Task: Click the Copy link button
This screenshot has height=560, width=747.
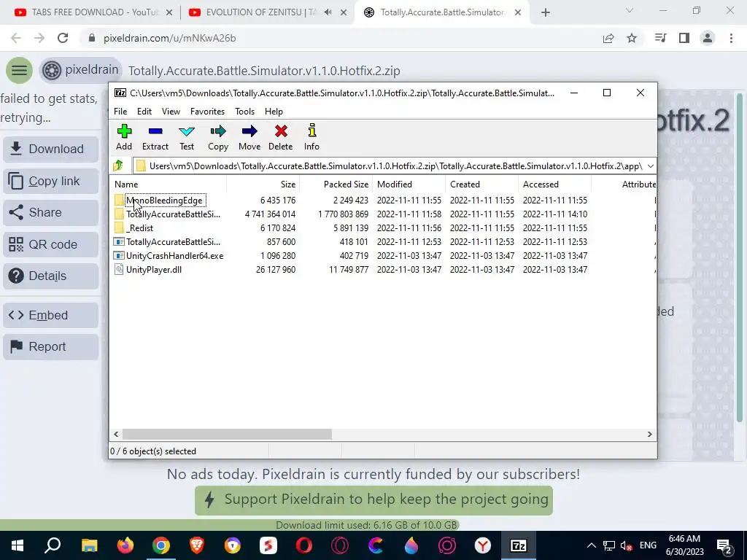Action: tap(50, 181)
